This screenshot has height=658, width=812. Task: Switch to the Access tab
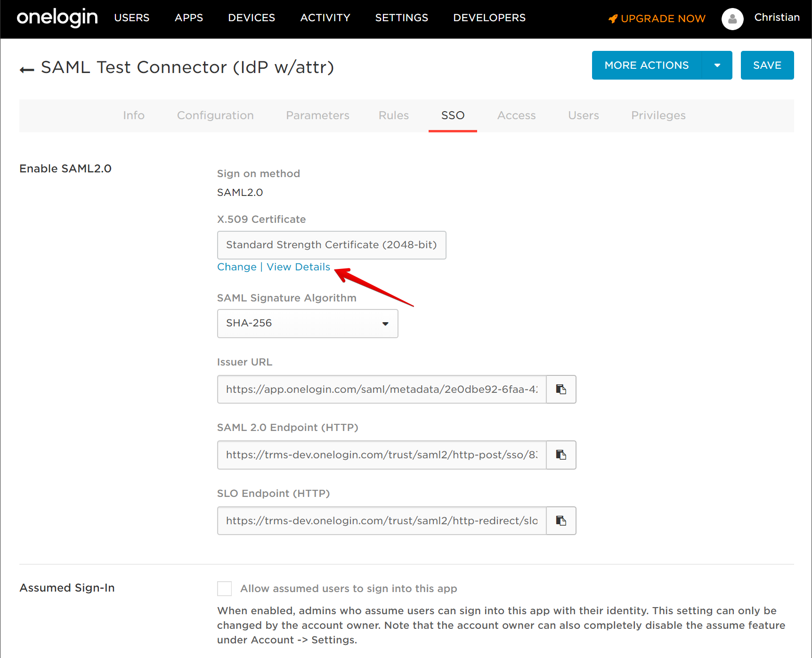517,115
